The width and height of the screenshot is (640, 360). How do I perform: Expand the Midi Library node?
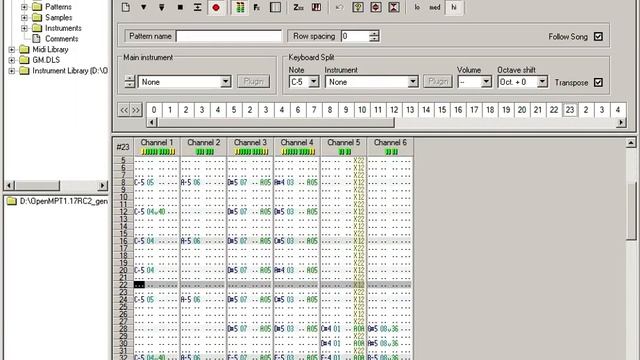point(11,49)
